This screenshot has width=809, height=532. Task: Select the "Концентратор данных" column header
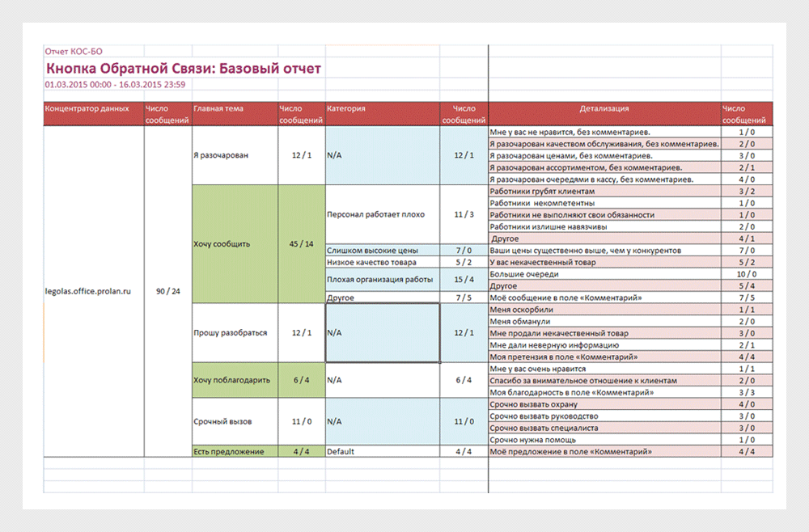(x=87, y=108)
